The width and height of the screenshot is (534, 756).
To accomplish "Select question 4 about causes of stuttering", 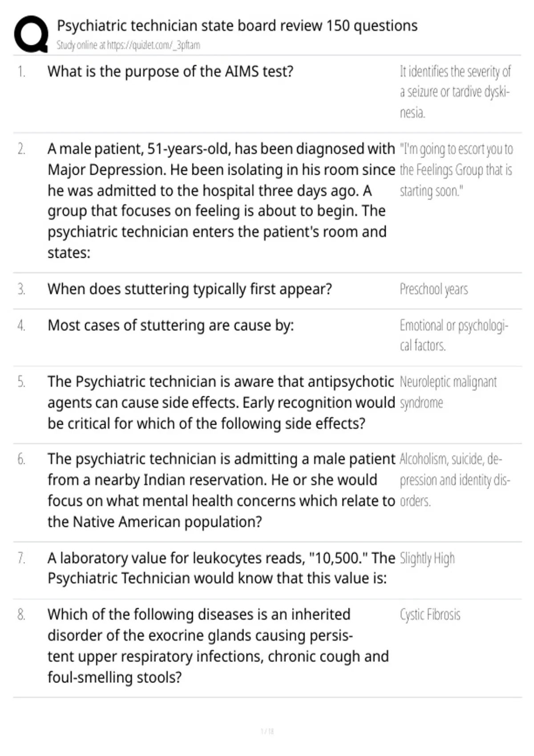I will click(x=171, y=326).
